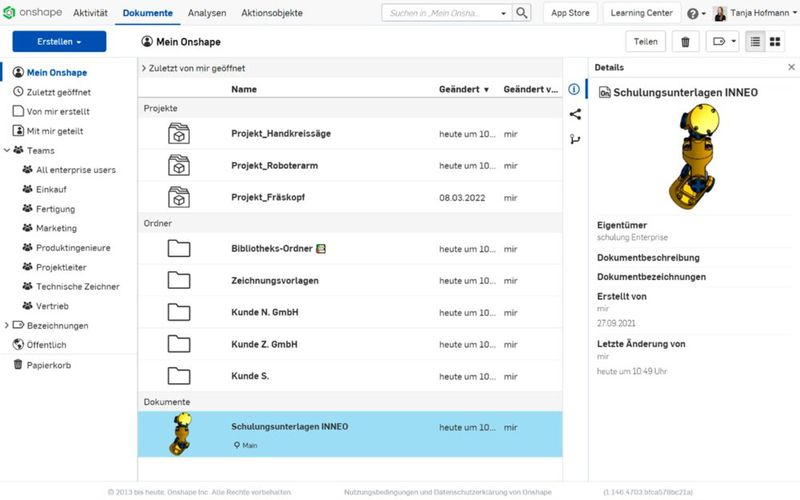Close the Details panel
Viewport: 800px width, 500px height.
click(x=791, y=67)
